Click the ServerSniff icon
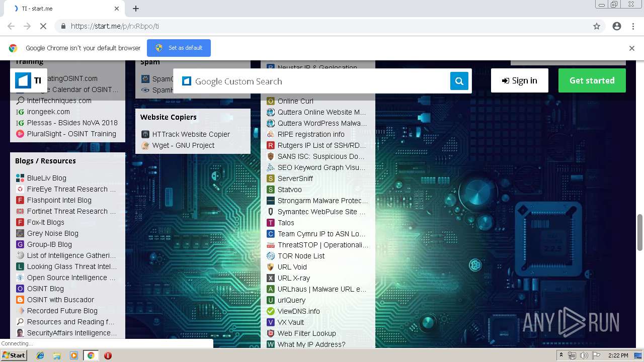644x362 pixels. pyautogui.click(x=271, y=178)
